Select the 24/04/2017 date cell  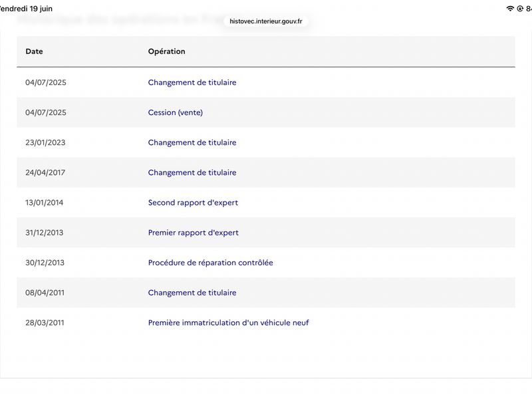click(45, 172)
